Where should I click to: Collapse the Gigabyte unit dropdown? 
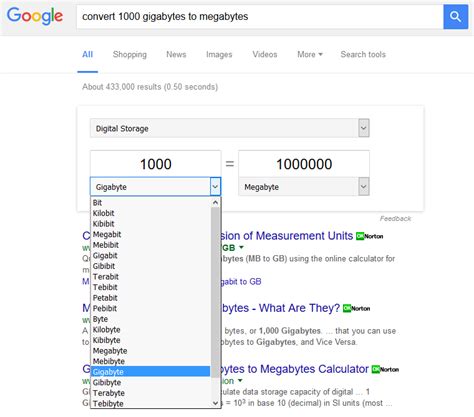click(x=155, y=187)
